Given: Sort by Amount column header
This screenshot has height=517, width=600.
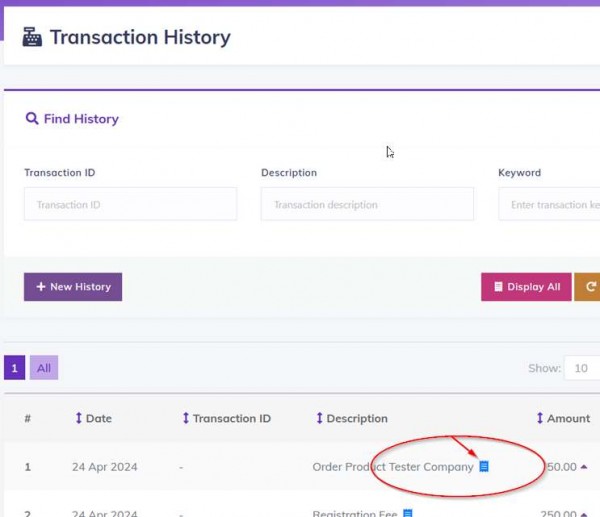Looking at the screenshot, I should tap(563, 418).
